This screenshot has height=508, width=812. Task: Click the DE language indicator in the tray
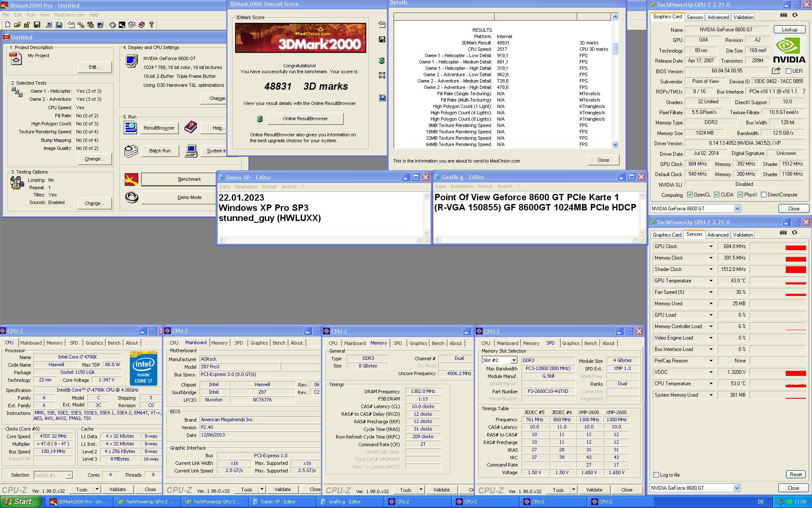pos(761,502)
